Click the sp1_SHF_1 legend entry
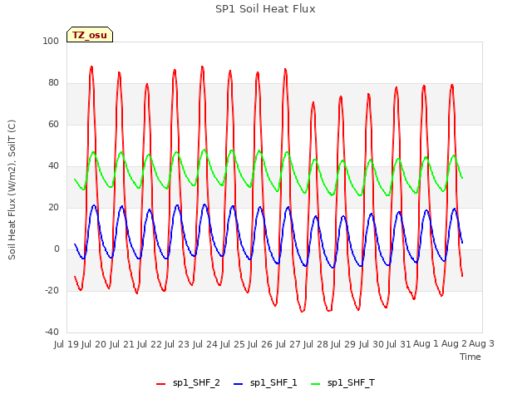Image resolution: width=532 pixels, height=399 pixels. point(265,383)
